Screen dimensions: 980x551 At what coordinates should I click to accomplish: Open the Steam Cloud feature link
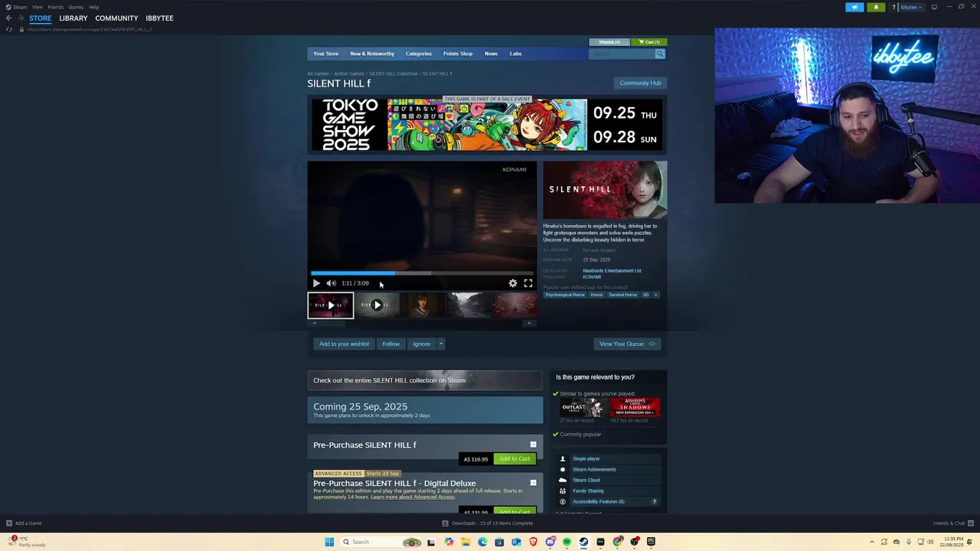586,480
